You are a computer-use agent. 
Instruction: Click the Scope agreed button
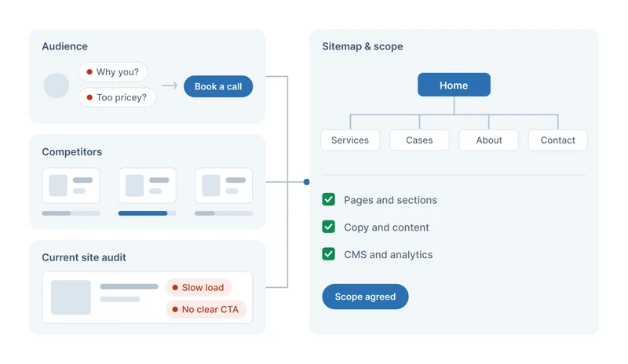(x=365, y=297)
